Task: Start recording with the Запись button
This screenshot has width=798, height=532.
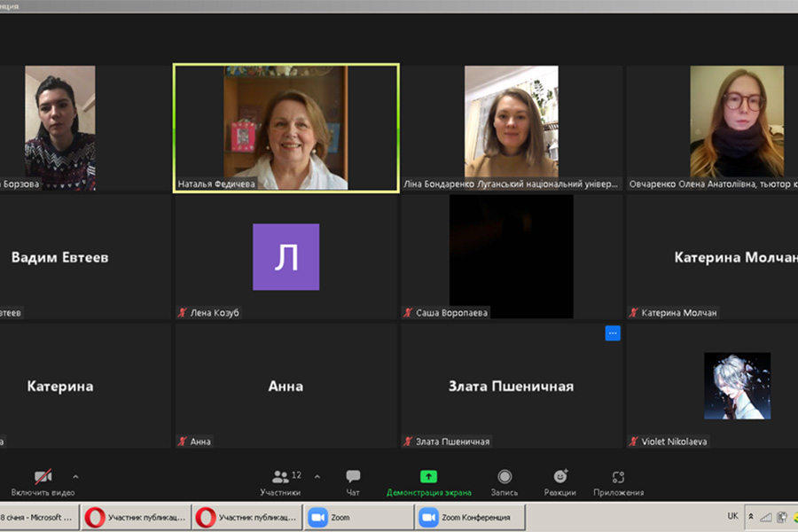Action: 505,481
